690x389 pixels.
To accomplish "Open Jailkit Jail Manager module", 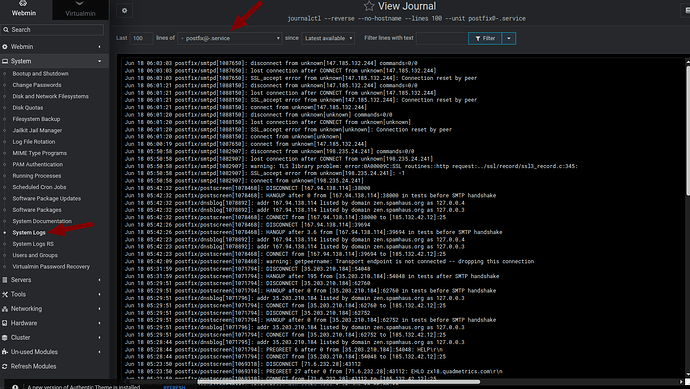I will [x=37, y=131].
